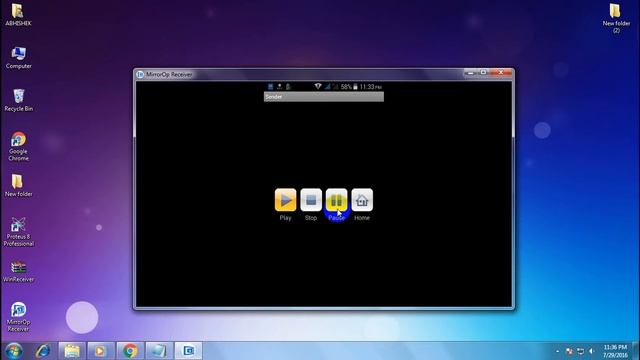Screen dimensions: 640x360
Task: Open the New folder (2) icon
Action: (616, 18)
